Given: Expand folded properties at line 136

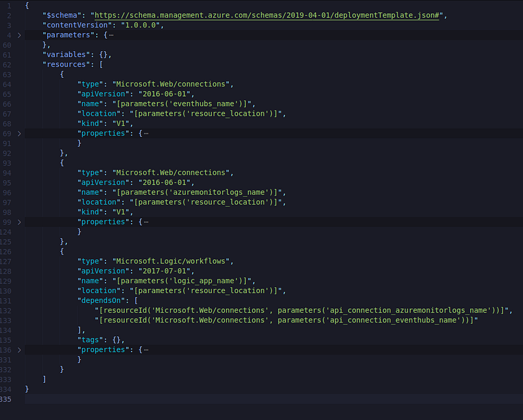Looking at the screenshot, I should click(x=20, y=350).
